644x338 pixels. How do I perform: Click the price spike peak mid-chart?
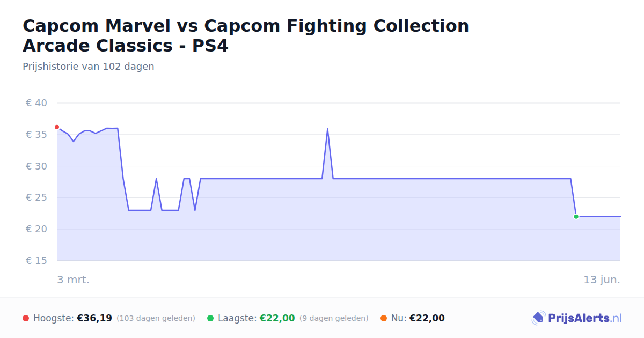click(x=327, y=129)
